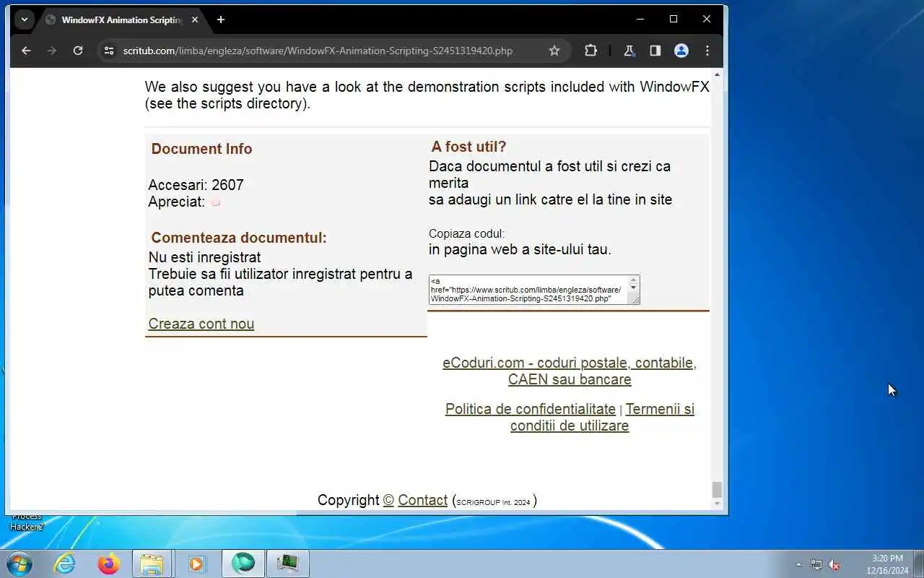Click the 'A fost util?' heading
The width and height of the screenshot is (924, 578).
(468, 147)
